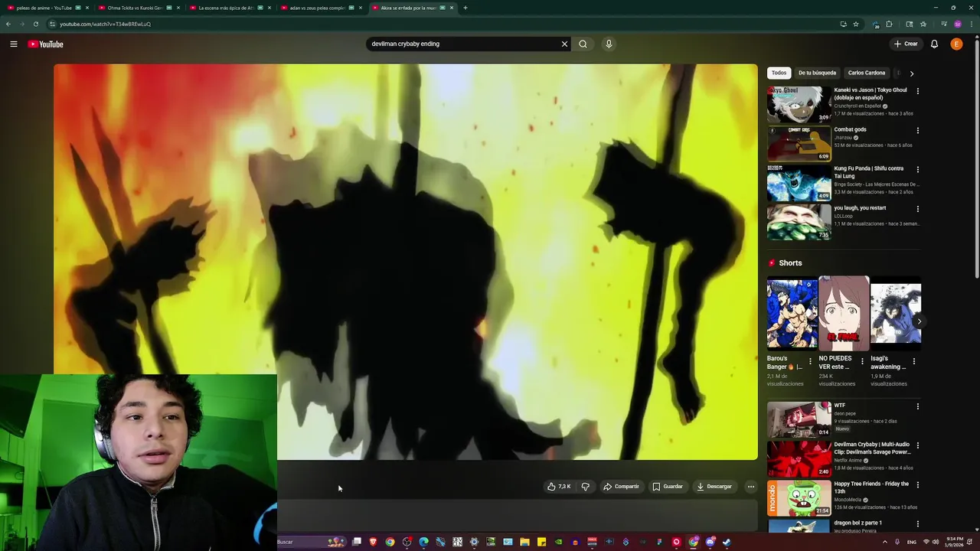Open options menu for Kung Fu Panda video

(917, 169)
